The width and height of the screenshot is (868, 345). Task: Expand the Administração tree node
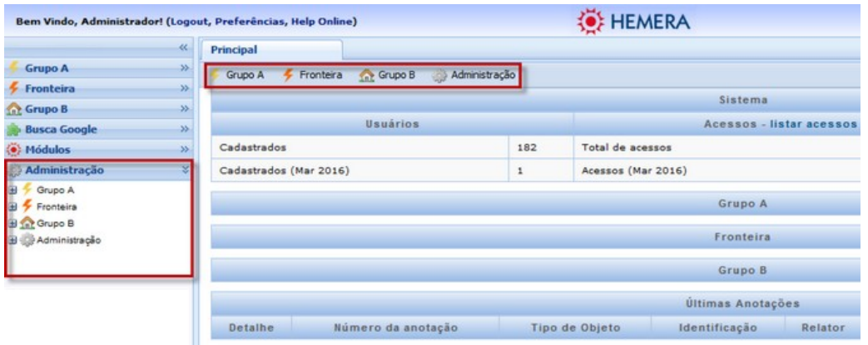[x=10, y=240]
